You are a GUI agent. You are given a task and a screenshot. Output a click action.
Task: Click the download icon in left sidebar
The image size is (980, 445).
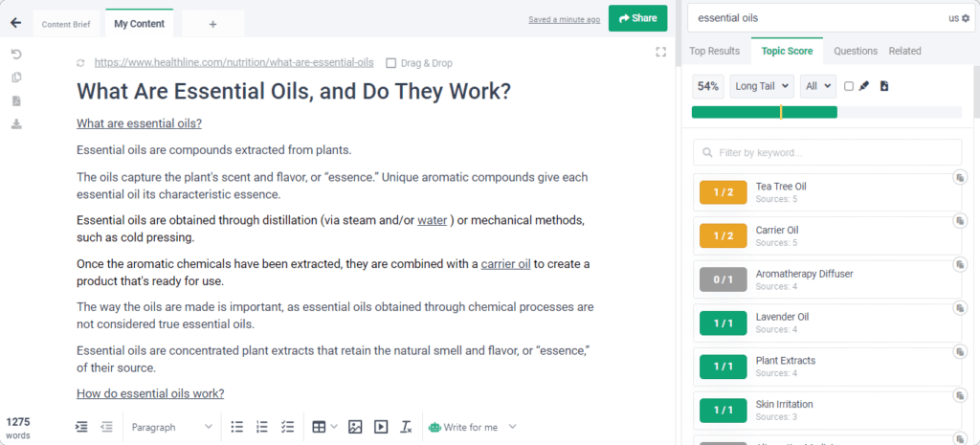[x=16, y=123]
